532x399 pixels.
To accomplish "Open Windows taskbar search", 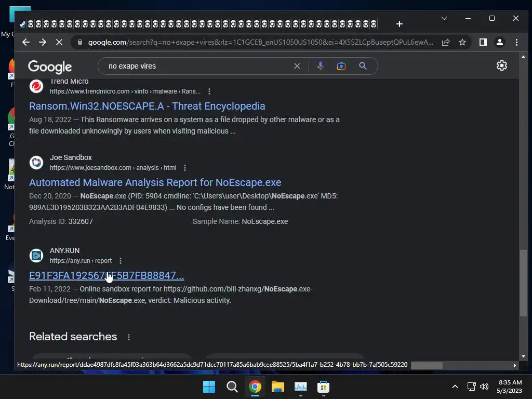I will 232,387.
